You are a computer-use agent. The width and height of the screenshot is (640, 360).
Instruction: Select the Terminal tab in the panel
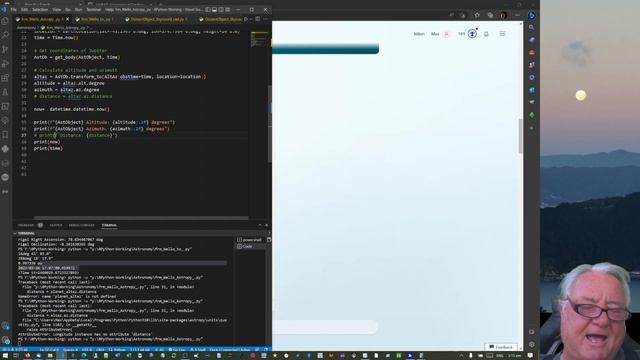(x=109, y=225)
